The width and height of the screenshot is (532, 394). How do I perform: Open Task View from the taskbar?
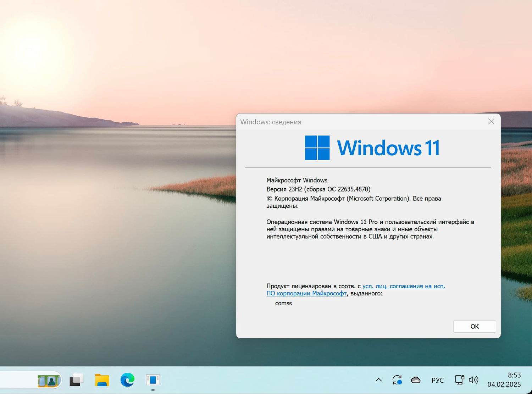coord(76,380)
